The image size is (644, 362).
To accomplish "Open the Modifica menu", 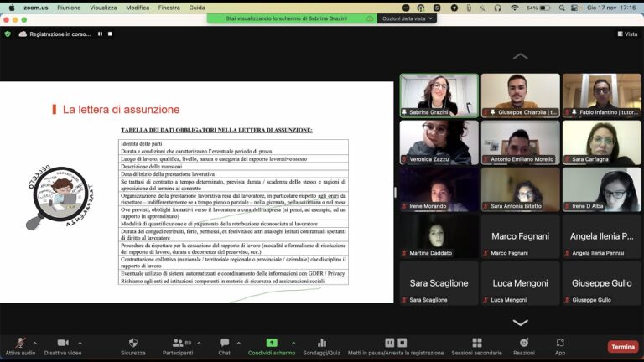I will click(x=138, y=8).
